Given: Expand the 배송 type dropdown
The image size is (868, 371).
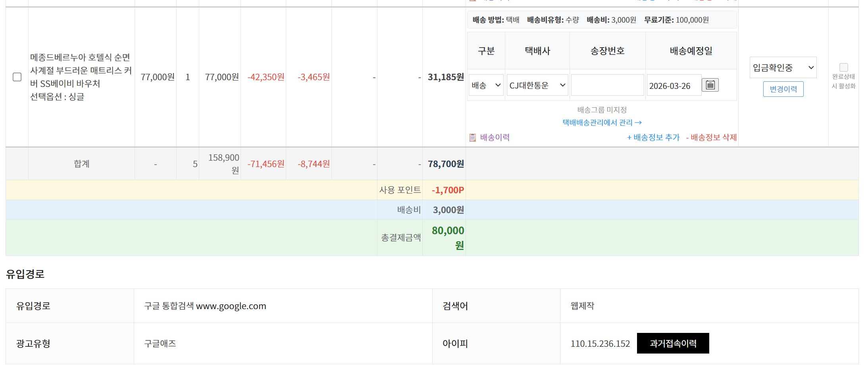Looking at the screenshot, I should (x=486, y=85).
